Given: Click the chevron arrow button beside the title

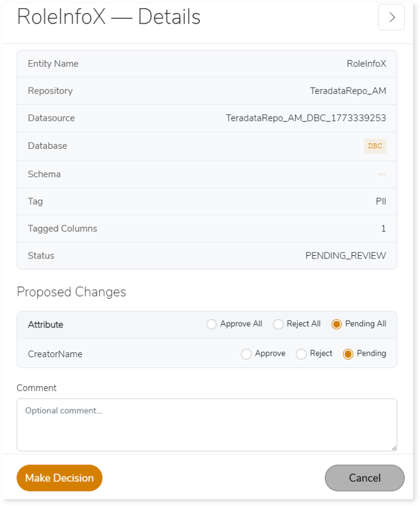Looking at the screenshot, I should 391,18.
